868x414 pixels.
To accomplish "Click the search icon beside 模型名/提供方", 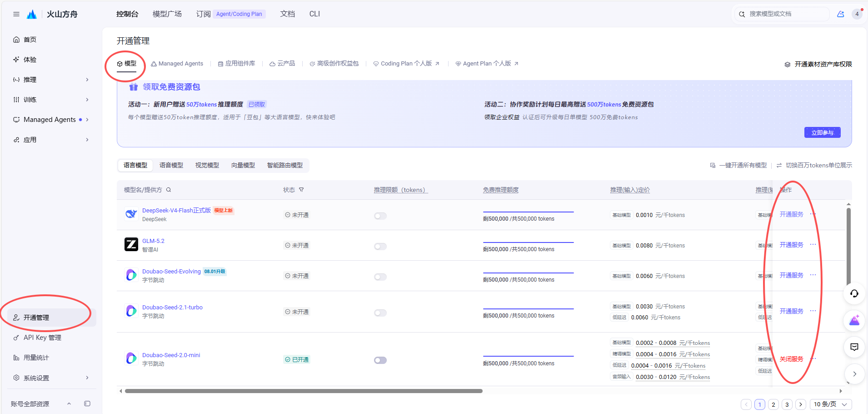I will (x=169, y=190).
